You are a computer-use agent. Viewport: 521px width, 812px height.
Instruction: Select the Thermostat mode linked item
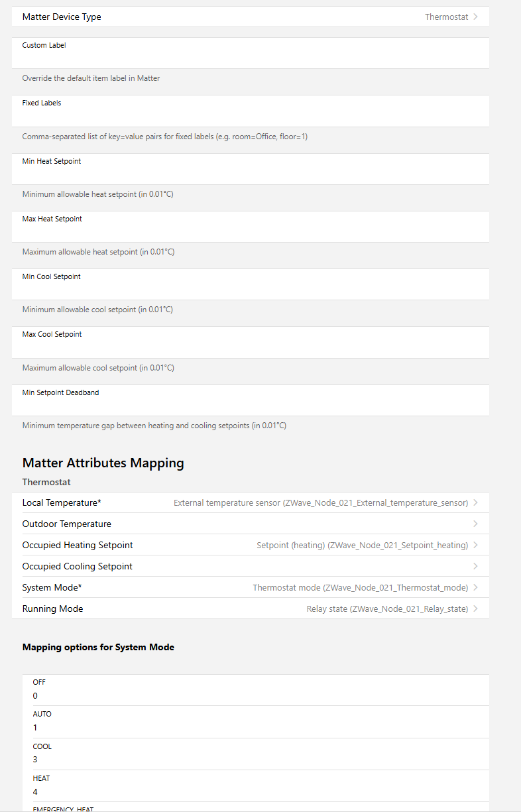coord(360,588)
